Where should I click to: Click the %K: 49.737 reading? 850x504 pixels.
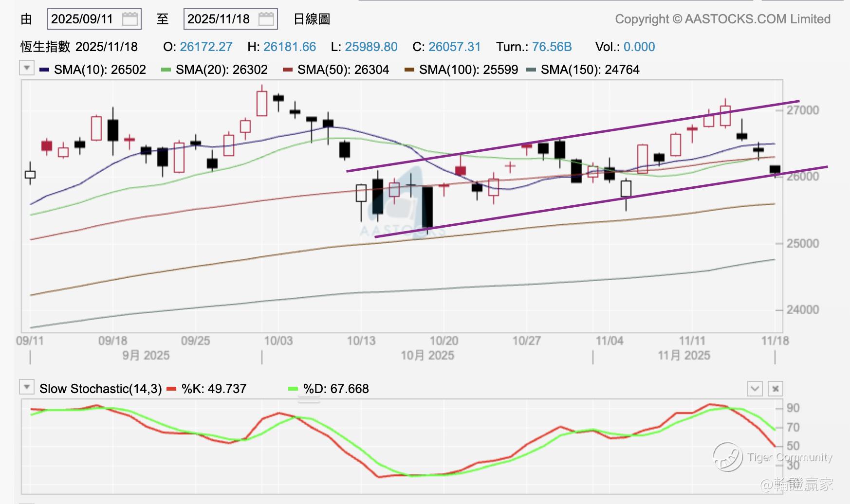(x=214, y=389)
